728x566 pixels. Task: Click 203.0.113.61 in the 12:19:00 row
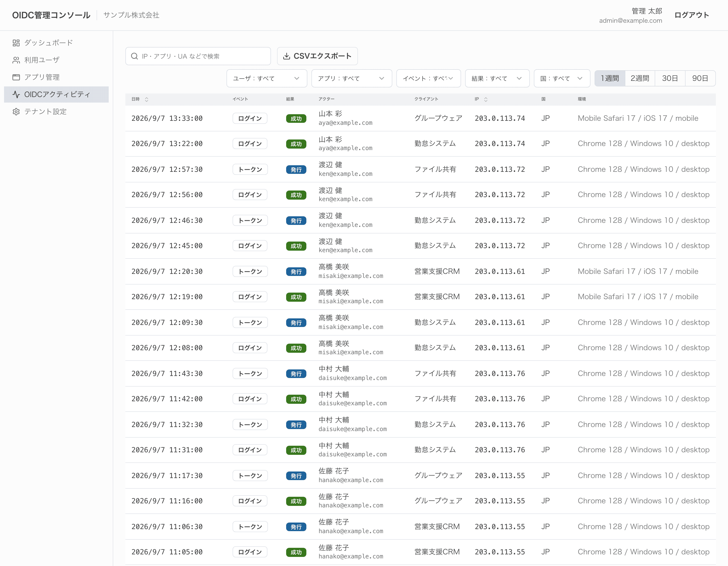click(x=500, y=297)
